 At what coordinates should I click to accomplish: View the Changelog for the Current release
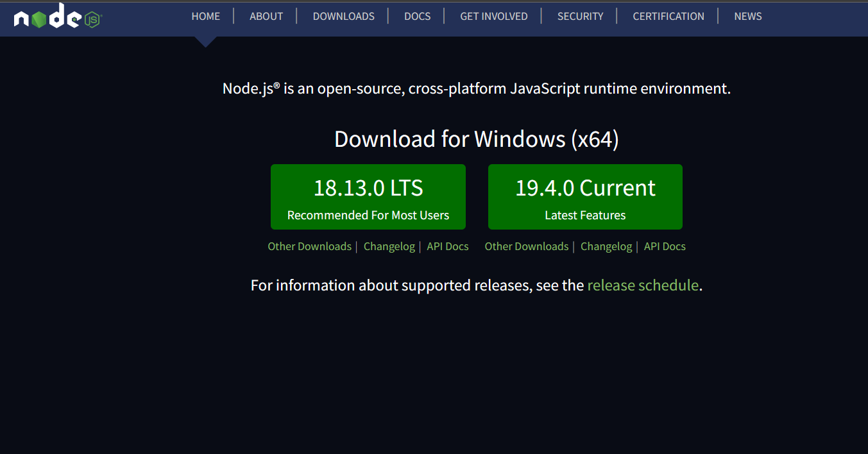click(606, 246)
